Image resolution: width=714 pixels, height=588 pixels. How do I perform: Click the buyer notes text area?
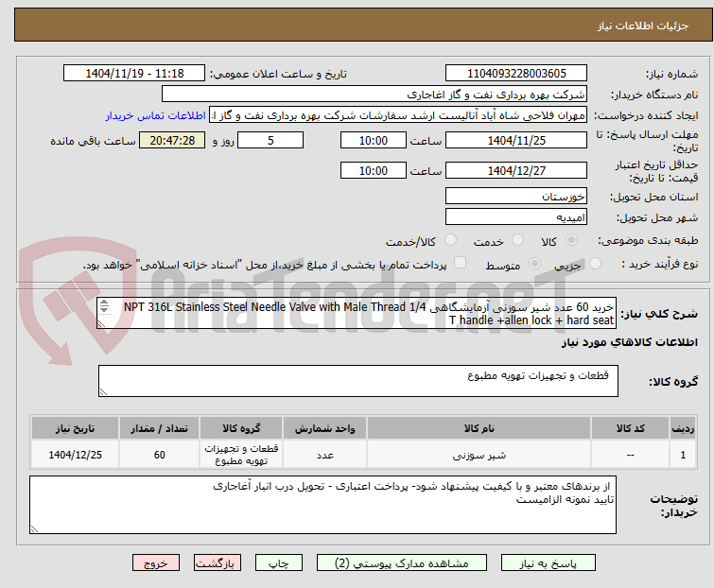click(322, 505)
